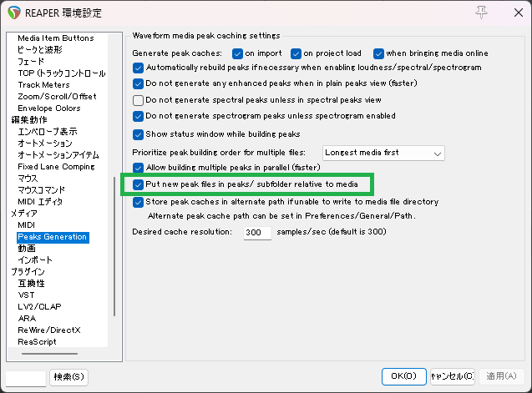The height and width of the screenshot is (393, 532).
Task: Select 'Media Item Buttons' in the tree
Action: [56, 38]
